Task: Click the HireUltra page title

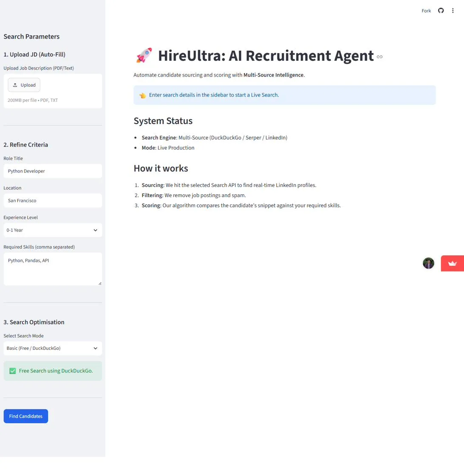Action: [266, 56]
